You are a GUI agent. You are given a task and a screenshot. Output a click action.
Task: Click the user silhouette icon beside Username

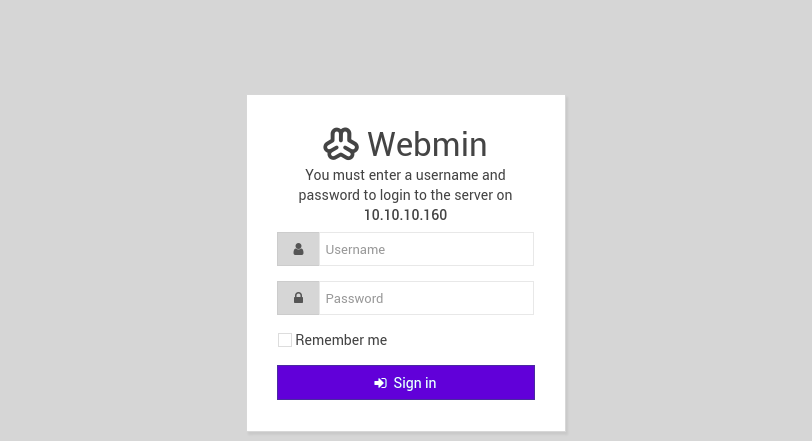(298, 249)
